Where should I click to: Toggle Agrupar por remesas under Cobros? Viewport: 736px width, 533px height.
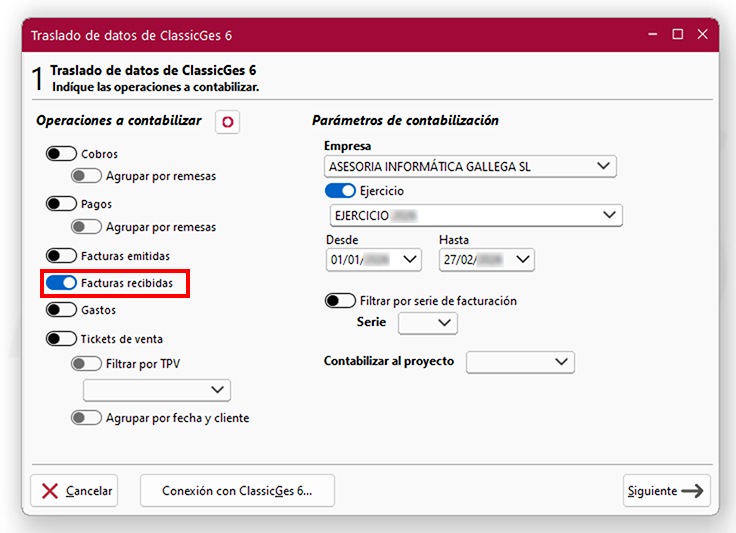coord(86,176)
